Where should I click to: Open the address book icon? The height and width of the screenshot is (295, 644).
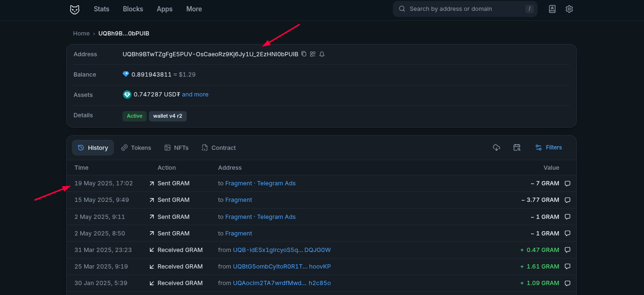pos(552,9)
